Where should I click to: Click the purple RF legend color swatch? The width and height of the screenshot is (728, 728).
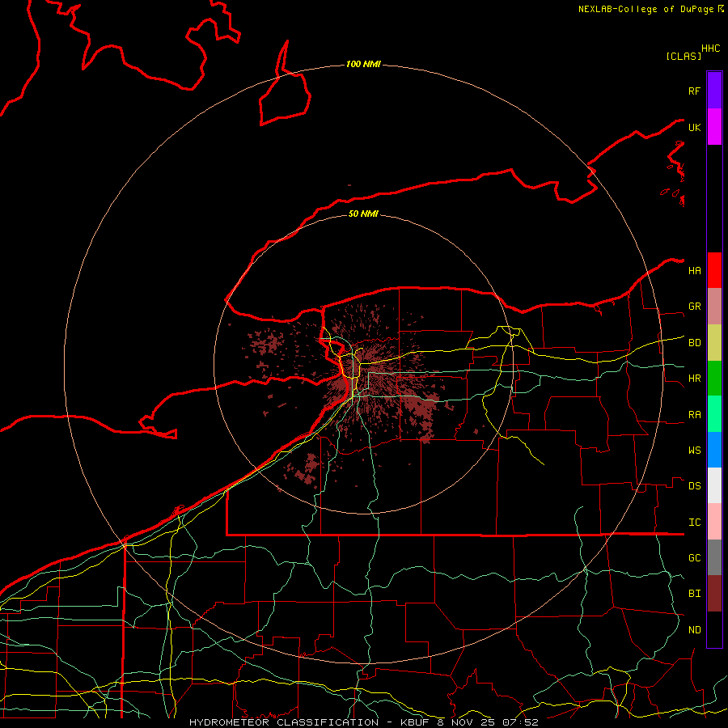click(714, 91)
